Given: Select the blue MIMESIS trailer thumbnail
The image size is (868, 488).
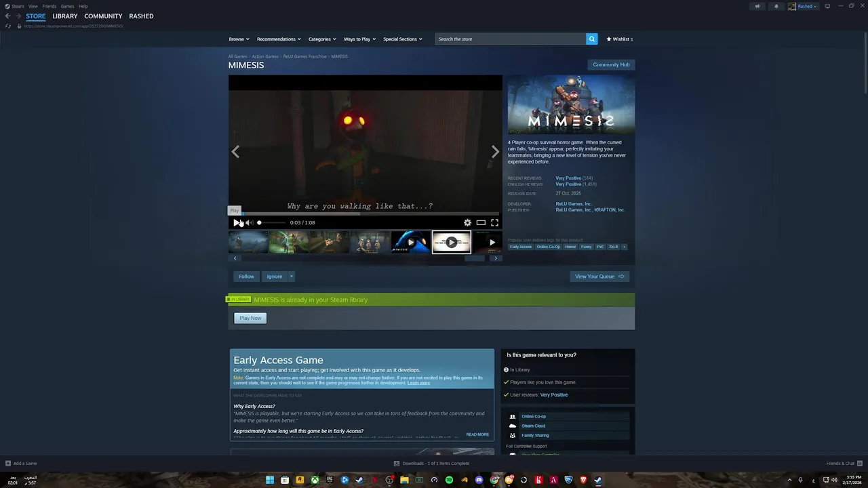Looking at the screenshot, I should click(410, 242).
